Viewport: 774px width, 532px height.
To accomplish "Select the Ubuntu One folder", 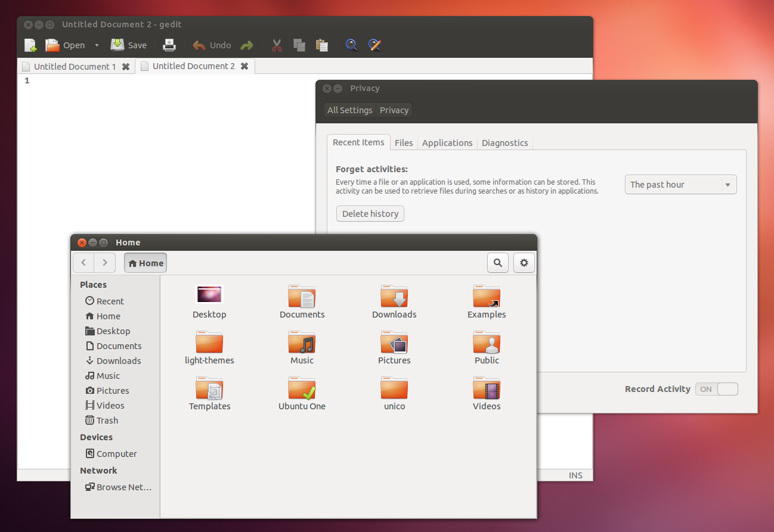I will pos(302,387).
